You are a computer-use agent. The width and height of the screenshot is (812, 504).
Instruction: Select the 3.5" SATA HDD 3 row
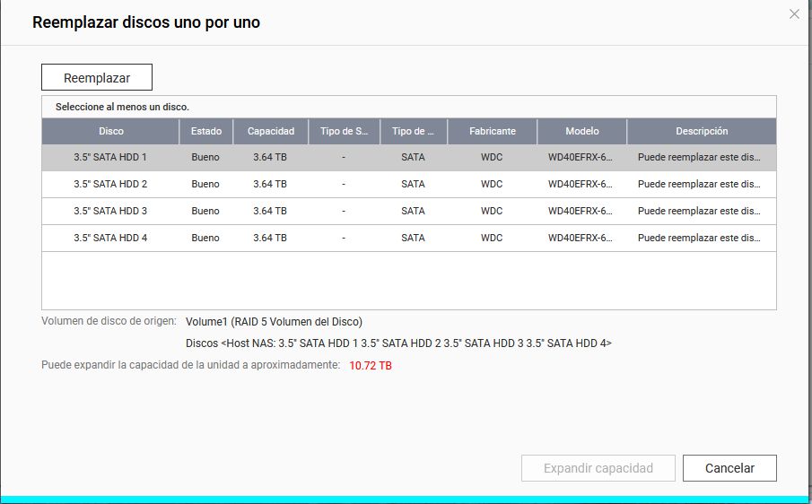click(110, 211)
